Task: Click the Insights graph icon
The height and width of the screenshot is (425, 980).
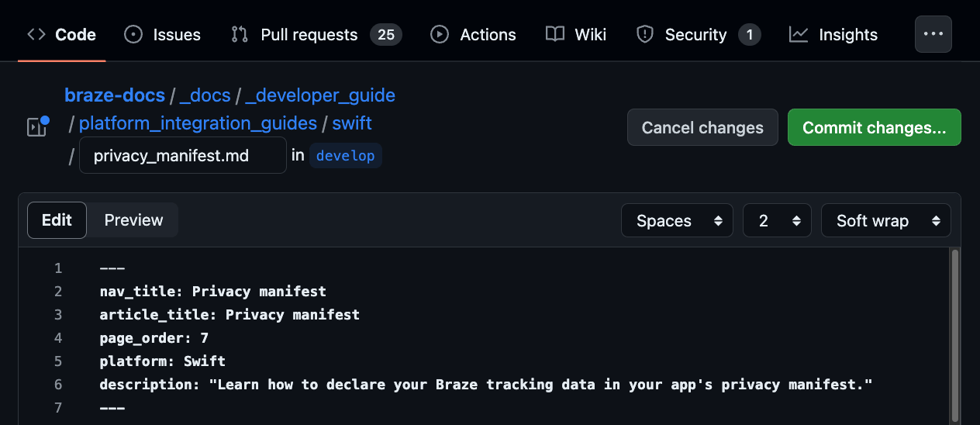Action: 799,34
